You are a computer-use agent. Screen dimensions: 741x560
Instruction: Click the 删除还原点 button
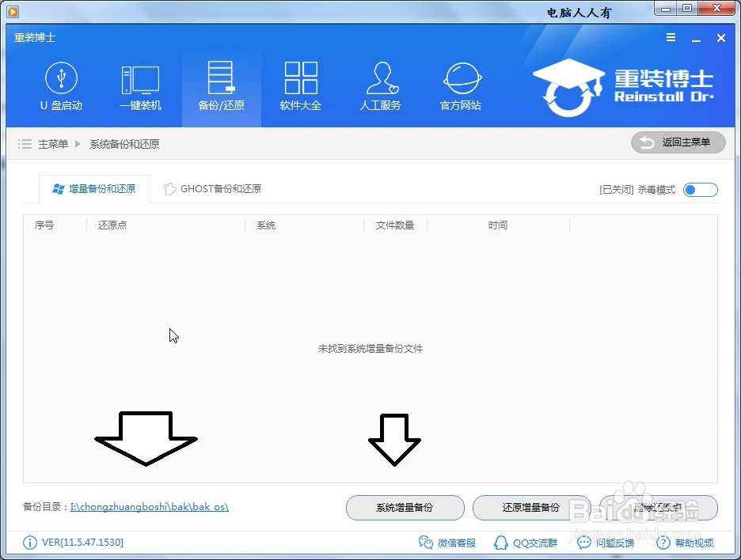coord(659,508)
